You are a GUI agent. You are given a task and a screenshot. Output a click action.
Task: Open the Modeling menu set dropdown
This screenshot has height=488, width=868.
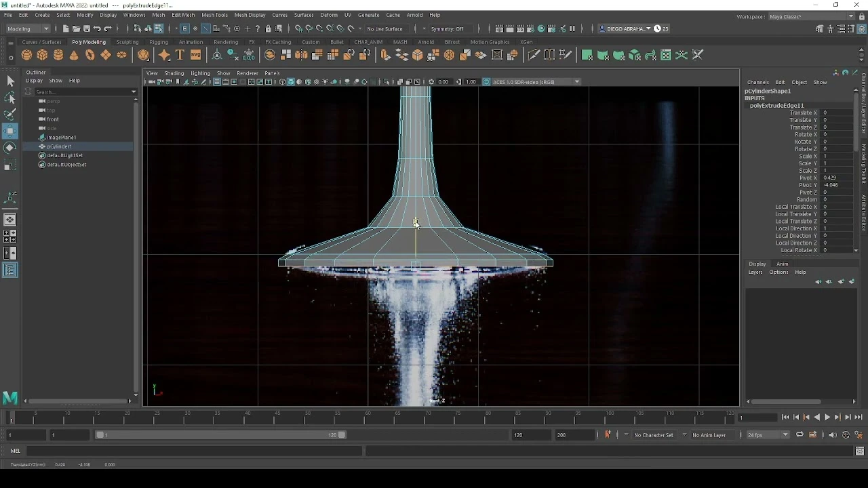coord(28,28)
